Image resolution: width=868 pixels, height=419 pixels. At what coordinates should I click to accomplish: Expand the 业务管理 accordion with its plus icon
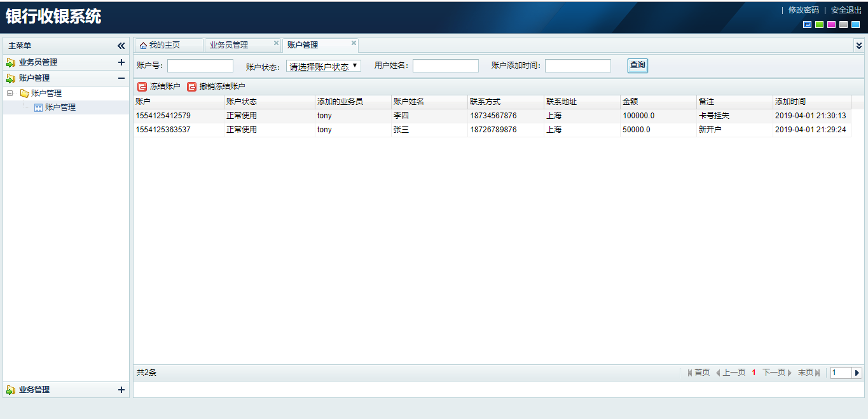(x=121, y=390)
